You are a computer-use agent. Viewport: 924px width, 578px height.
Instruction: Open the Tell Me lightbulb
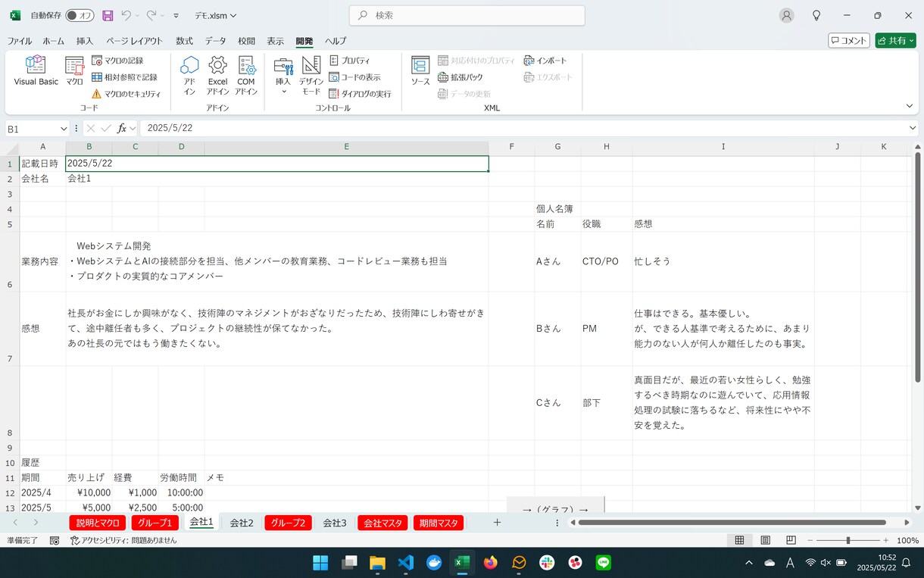point(816,15)
